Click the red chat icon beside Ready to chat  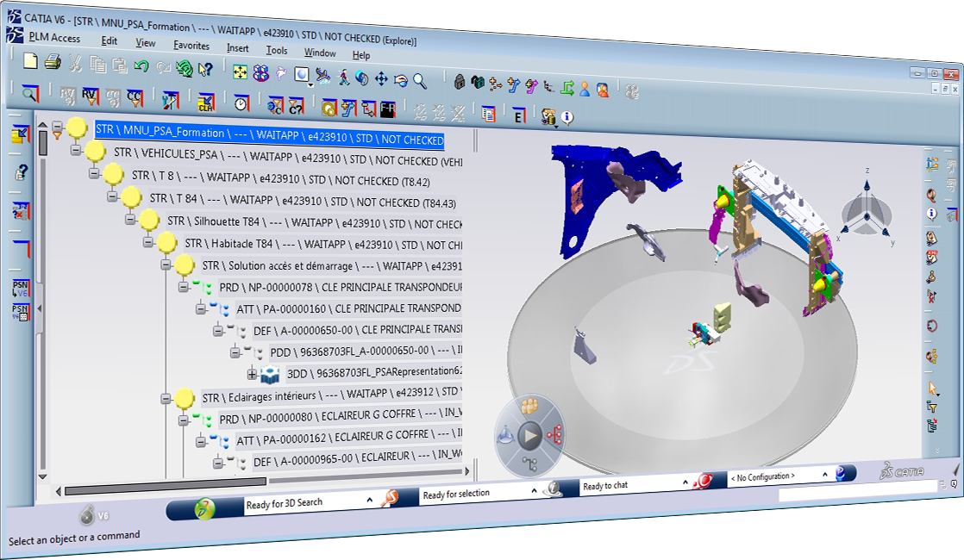703,482
